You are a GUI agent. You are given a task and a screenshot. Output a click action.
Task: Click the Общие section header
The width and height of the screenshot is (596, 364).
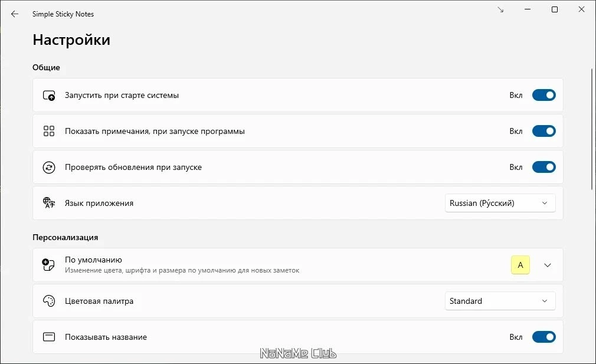(46, 68)
